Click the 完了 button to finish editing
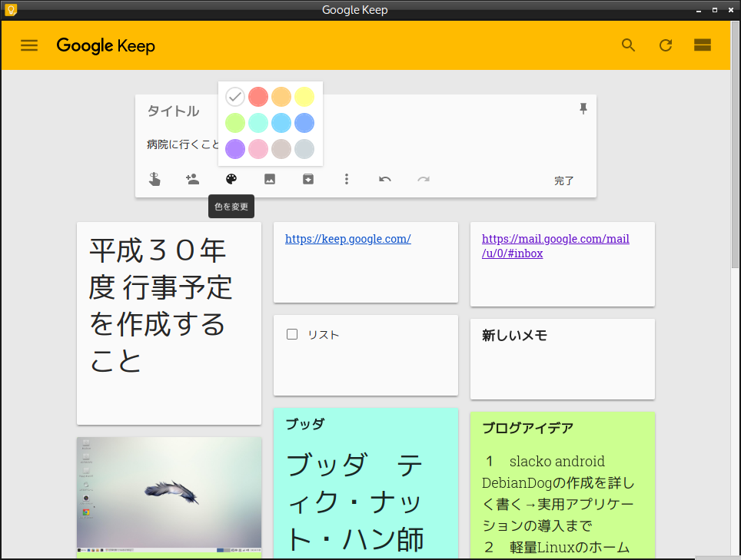741x560 pixels. pyautogui.click(x=563, y=181)
